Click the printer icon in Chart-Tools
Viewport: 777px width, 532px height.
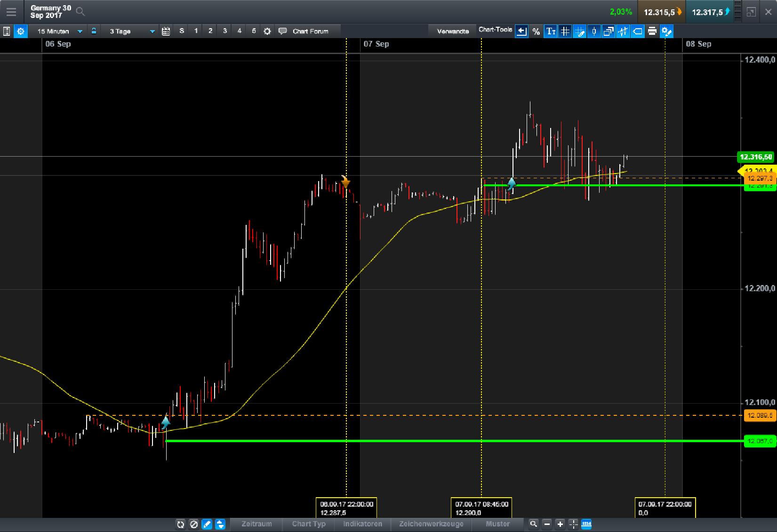coord(652,32)
